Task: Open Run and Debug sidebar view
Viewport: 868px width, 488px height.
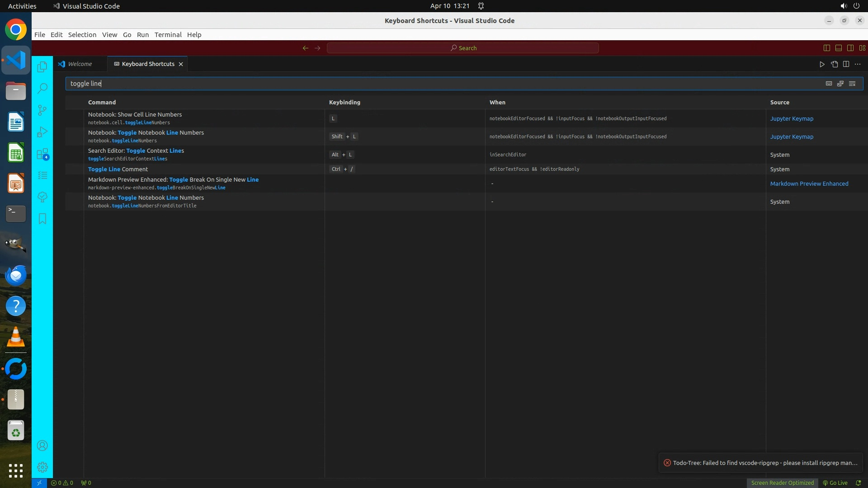Action: [x=42, y=132]
